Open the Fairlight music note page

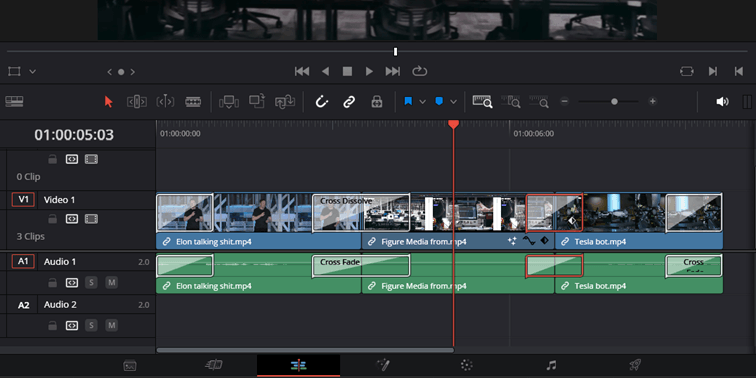[551, 365]
